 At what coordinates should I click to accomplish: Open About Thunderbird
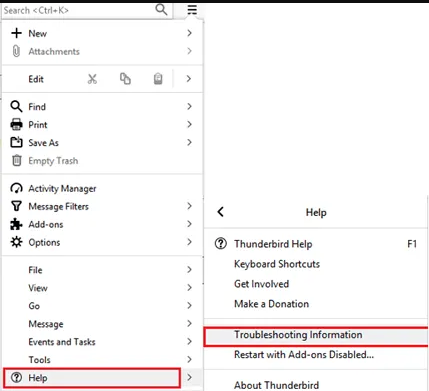pos(316,385)
